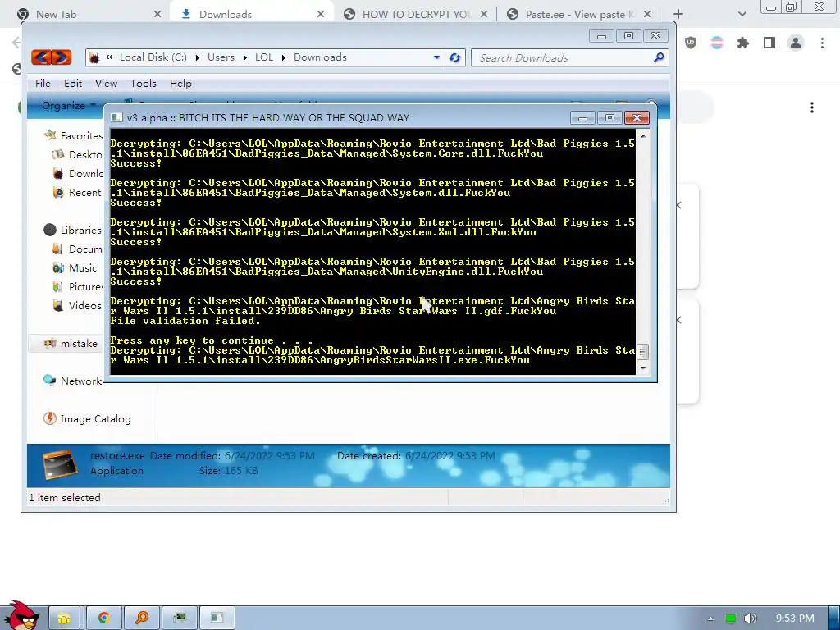Screen dimensions: 840x630
Task: Open the Documents library
Action: coord(77,249)
